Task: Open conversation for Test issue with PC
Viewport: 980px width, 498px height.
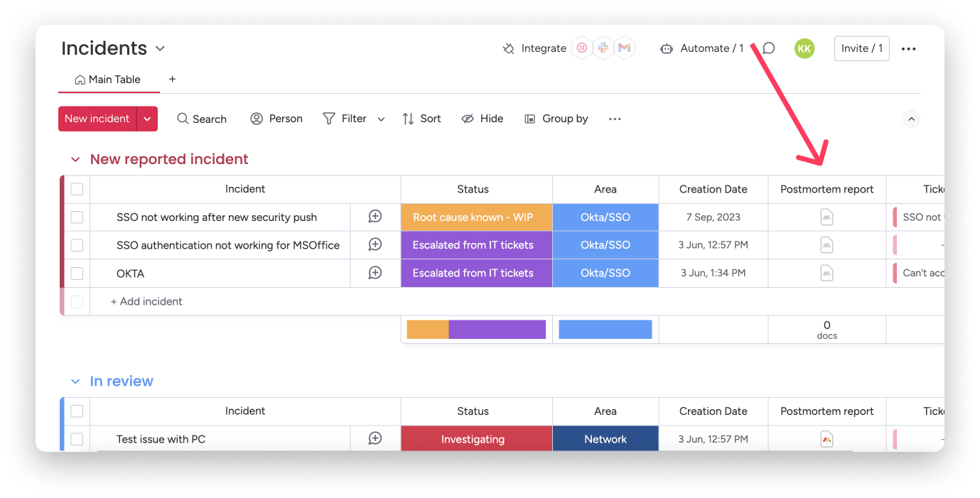Action: (x=375, y=438)
